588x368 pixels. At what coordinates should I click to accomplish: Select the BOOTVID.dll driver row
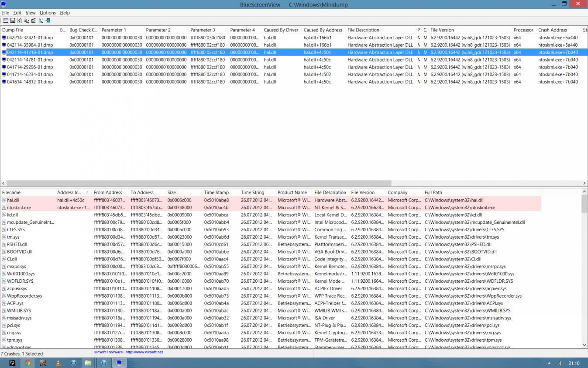coord(271,252)
